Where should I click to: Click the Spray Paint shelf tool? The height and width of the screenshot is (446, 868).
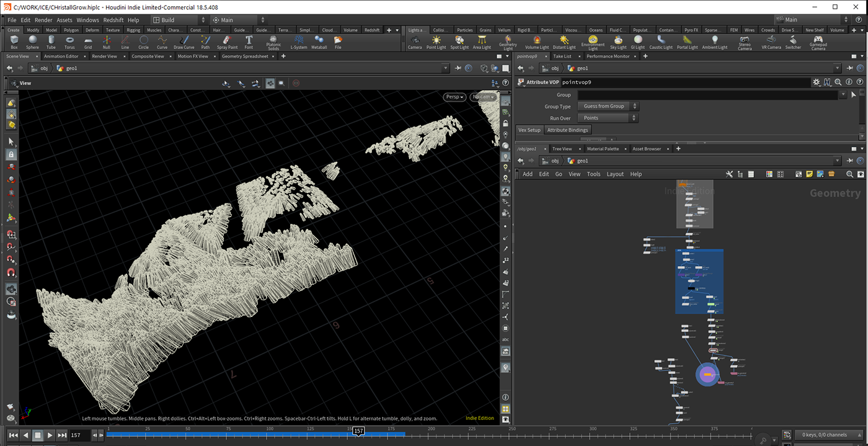point(227,42)
